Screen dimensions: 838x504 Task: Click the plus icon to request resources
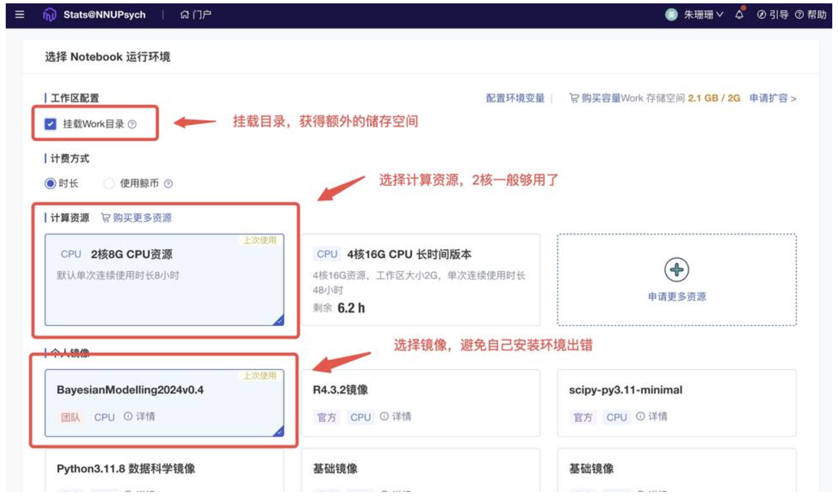point(676,270)
